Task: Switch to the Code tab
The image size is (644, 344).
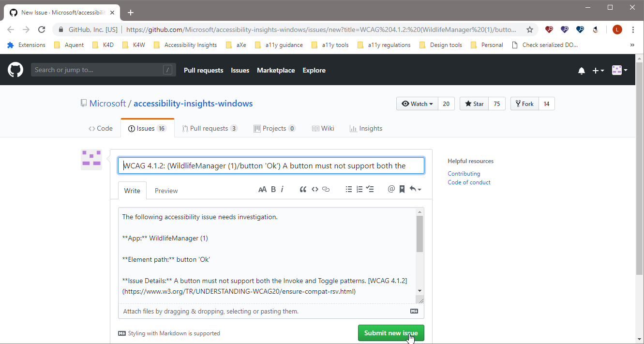Action: point(101,128)
